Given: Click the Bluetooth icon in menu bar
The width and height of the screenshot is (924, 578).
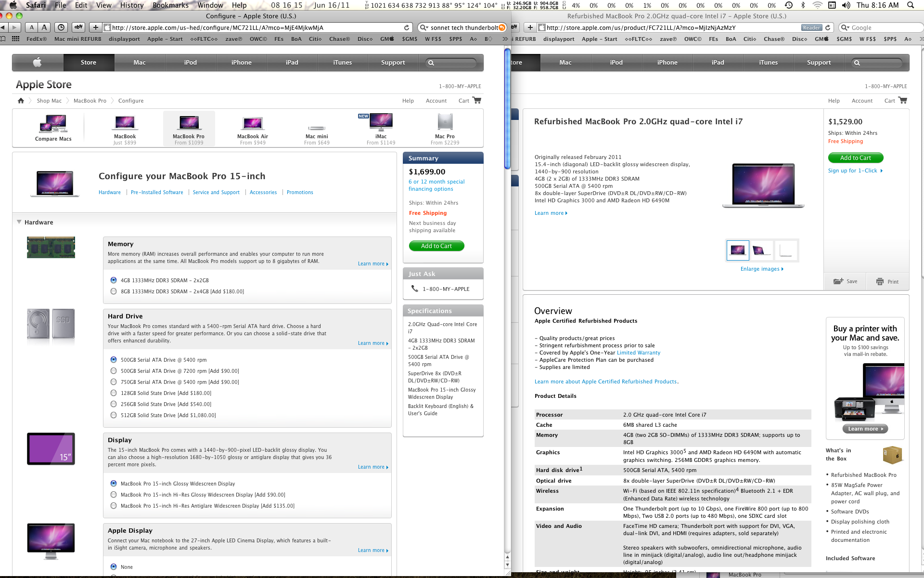Looking at the screenshot, I should tap(803, 5).
